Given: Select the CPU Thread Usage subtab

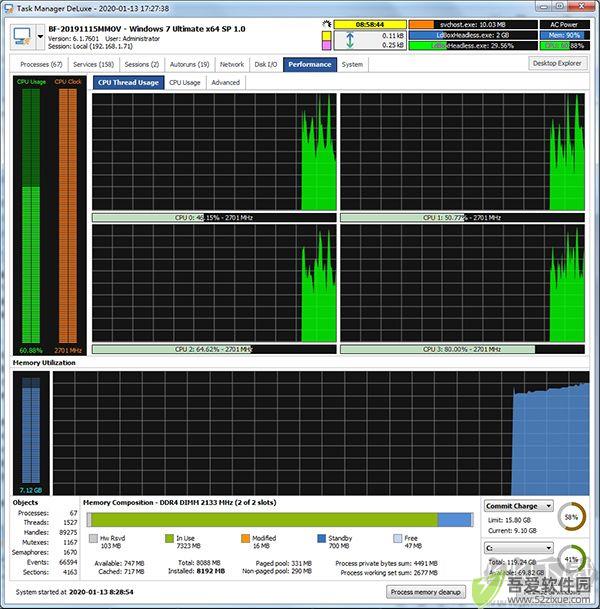Looking at the screenshot, I should click(x=129, y=82).
